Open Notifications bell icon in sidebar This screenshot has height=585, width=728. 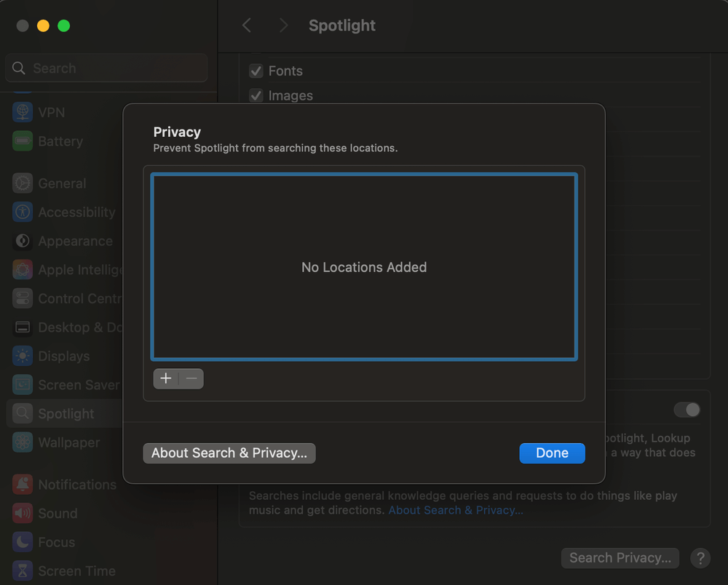23,485
